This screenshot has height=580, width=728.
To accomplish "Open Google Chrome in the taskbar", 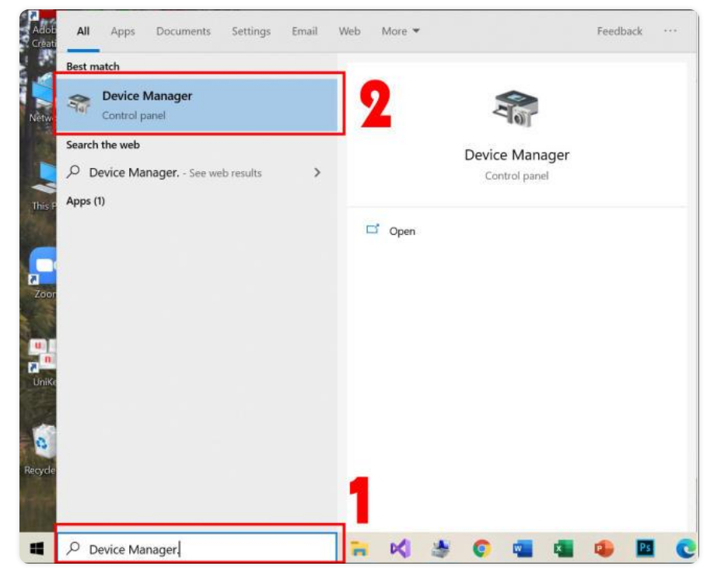I will (x=481, y=549).
